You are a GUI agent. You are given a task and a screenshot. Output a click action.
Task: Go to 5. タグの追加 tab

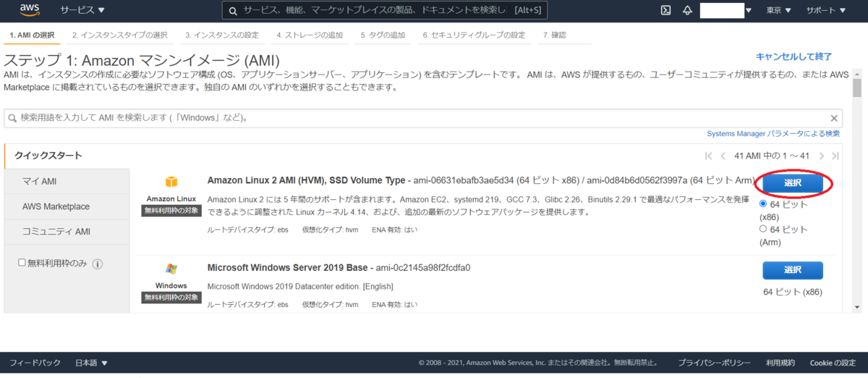point(383,35)
